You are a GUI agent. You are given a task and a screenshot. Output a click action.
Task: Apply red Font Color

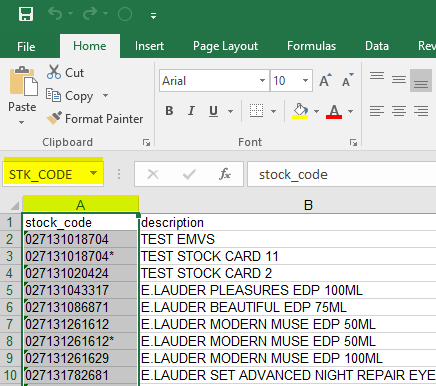tap(334, 111)
